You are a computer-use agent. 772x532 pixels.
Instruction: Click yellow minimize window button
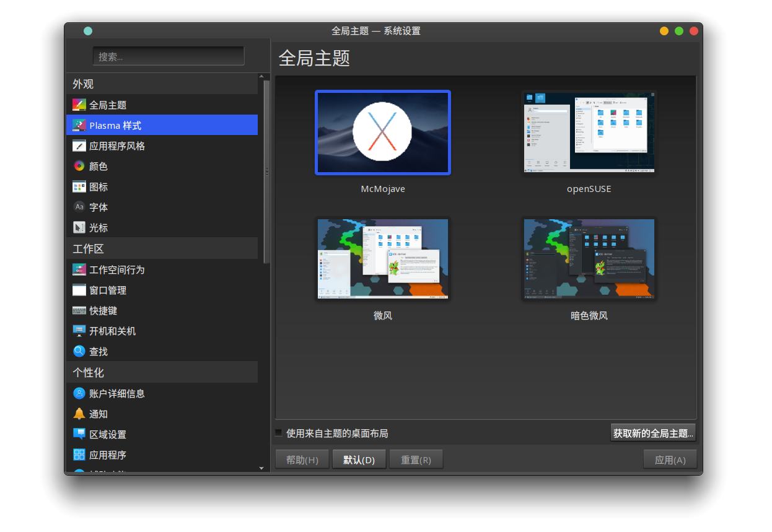coord(664,31)
